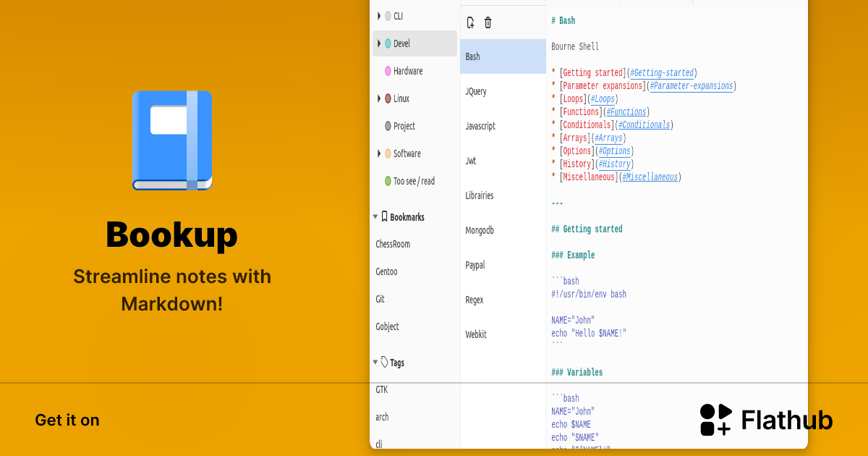868x456 pixels.
Task: Click the tag icon beside Tags heading
Action: coord(384,362)
